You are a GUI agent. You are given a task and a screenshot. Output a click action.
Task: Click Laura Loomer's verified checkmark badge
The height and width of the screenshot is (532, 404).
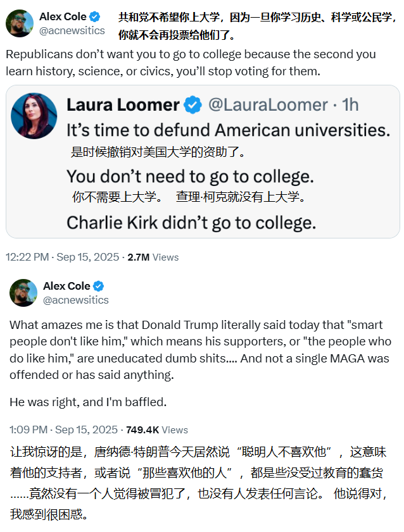click(x=193, y=104)
